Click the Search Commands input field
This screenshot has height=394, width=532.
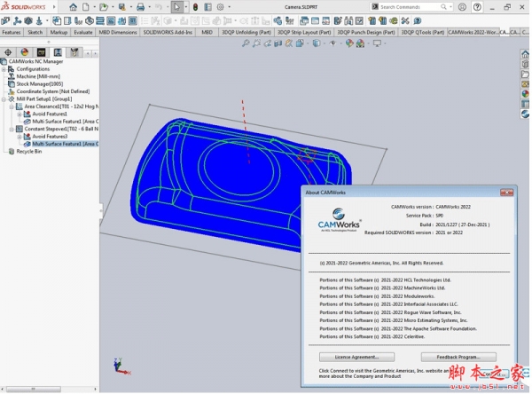pos(410,7)
